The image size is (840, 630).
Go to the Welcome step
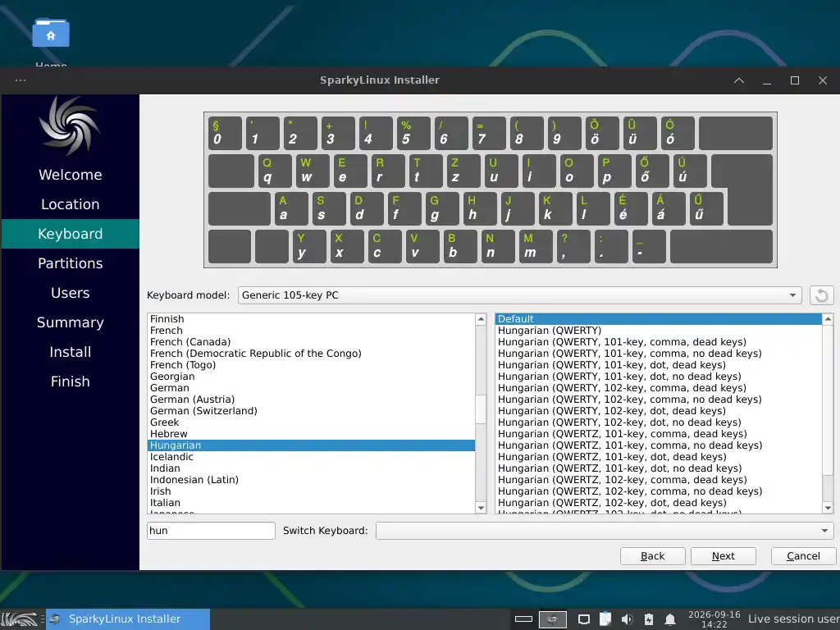pyautogui.click(x=71, y=175)
